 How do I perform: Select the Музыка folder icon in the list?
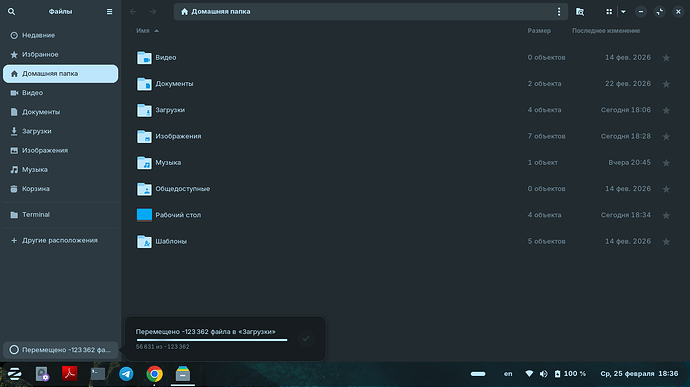pos(144,162)
